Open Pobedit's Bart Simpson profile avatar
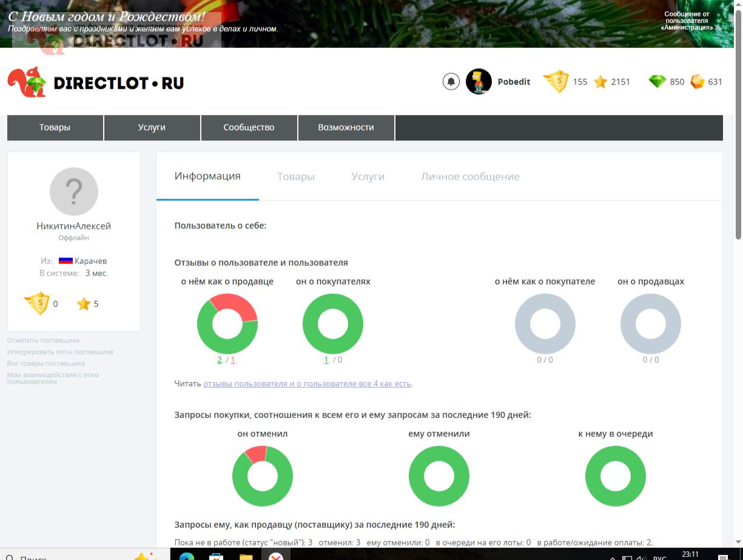 coord(479,81)
